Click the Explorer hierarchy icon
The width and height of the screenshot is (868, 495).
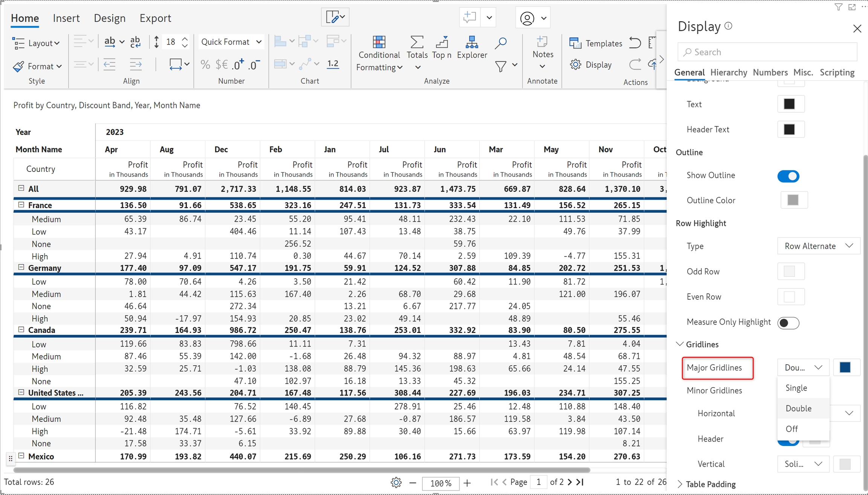click(x=472, y=43)
